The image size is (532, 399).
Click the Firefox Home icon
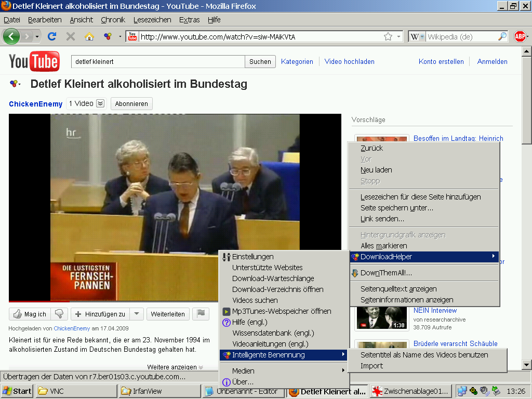tap(89, 36)
